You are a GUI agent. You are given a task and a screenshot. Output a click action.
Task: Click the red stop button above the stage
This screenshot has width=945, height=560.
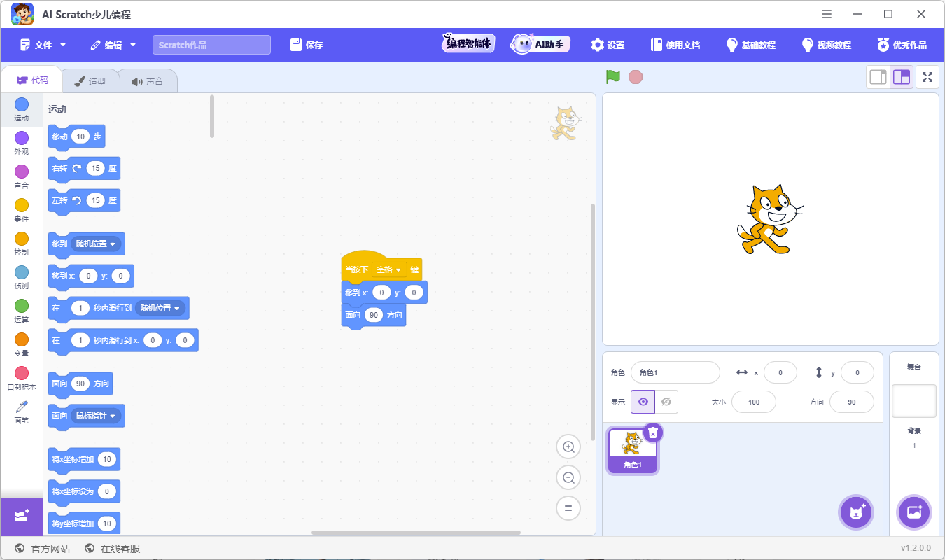coord(636,77)
